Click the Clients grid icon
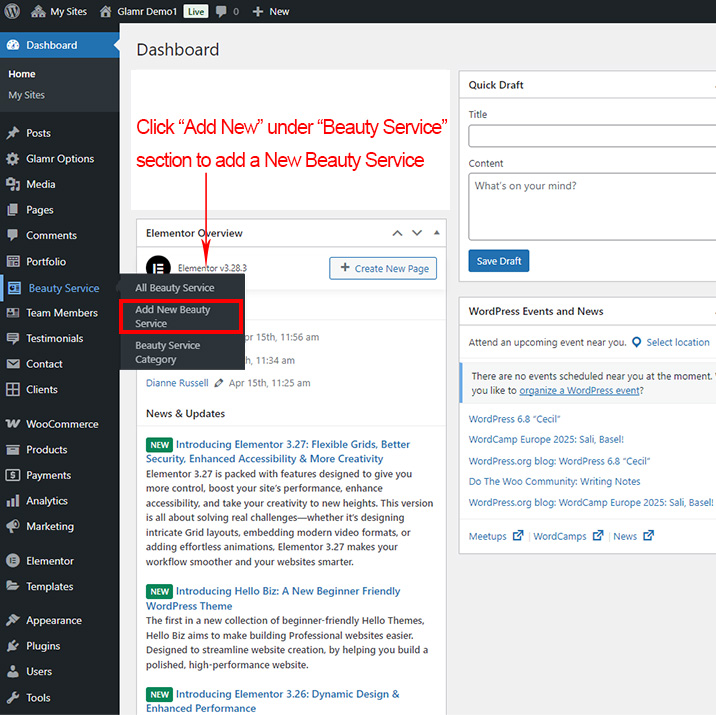The width and height of the screenshot is (716, 715). point(13,389)
